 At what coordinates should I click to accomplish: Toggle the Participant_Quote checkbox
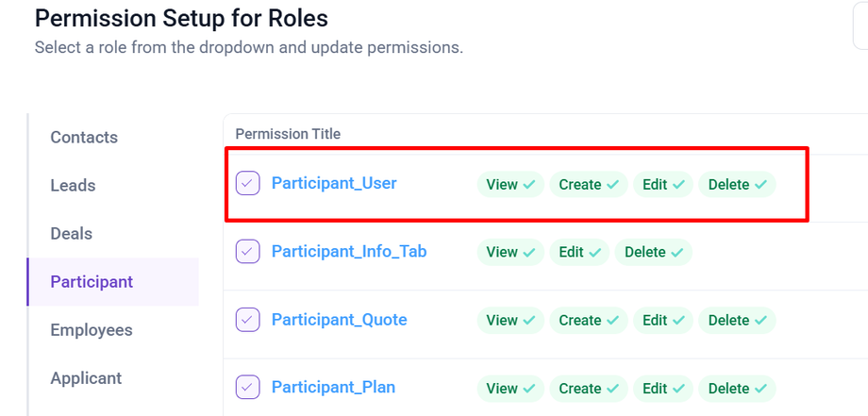click(x=247, y=320)
